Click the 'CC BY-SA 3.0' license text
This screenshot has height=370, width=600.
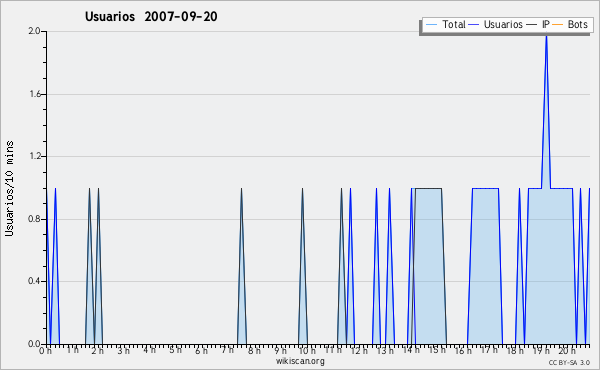(x=569, y=362)
